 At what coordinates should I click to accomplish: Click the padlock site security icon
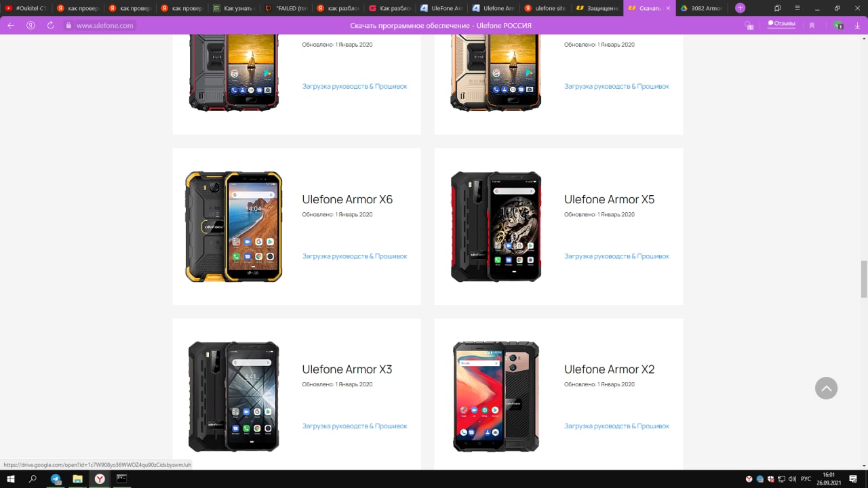point(68,25)
